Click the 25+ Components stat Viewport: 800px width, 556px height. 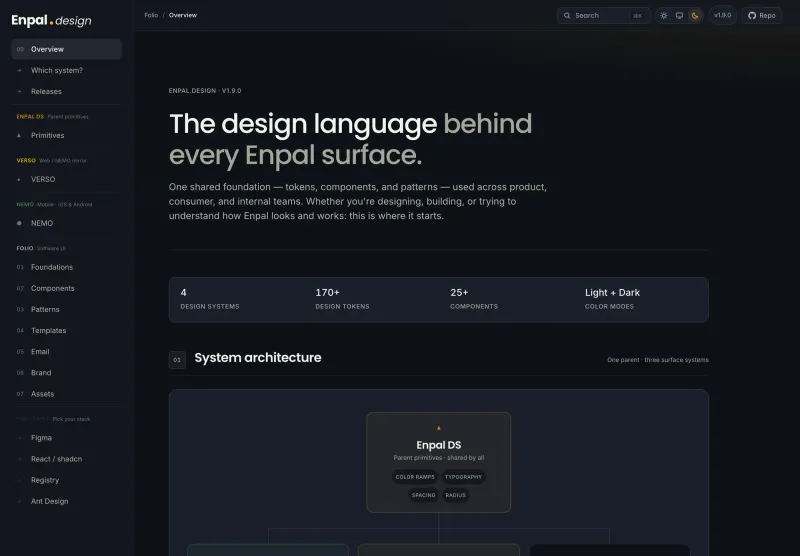click(x=474, y=299)
